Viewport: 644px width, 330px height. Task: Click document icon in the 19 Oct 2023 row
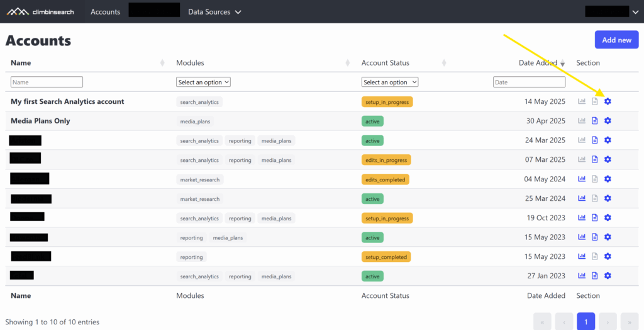[x=595, y=218]
